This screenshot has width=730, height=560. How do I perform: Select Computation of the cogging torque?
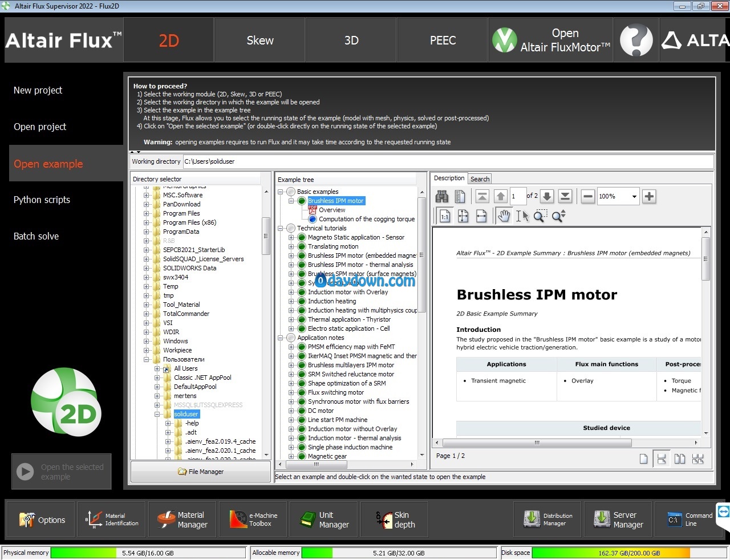tap(367, 219)
